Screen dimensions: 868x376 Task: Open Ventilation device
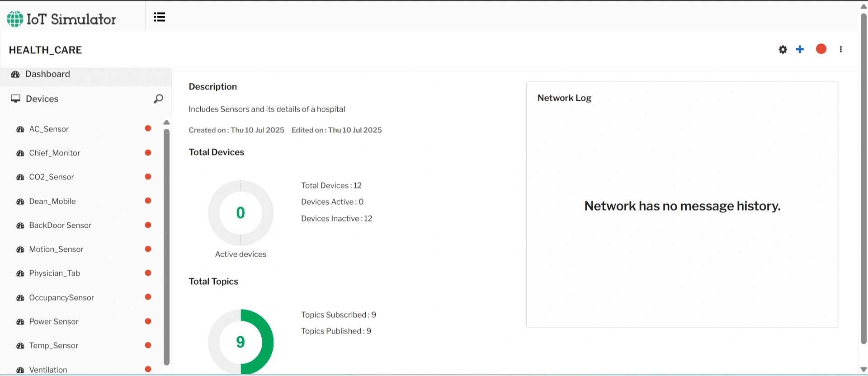[48, 370]
